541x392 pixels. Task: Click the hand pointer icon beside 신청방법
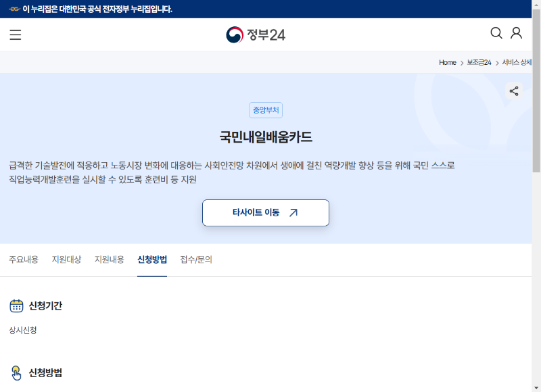click(16, 373)
